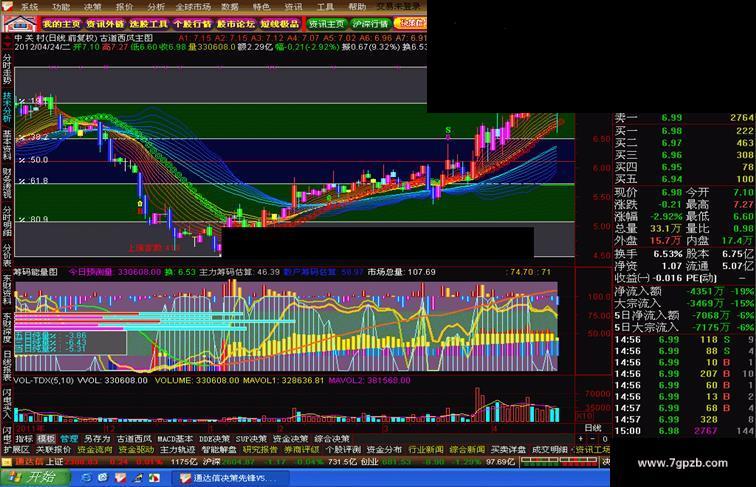Select the 分时明细 sidebar tab
Viewport: 756px width, 487px height.
pos(7,221)
